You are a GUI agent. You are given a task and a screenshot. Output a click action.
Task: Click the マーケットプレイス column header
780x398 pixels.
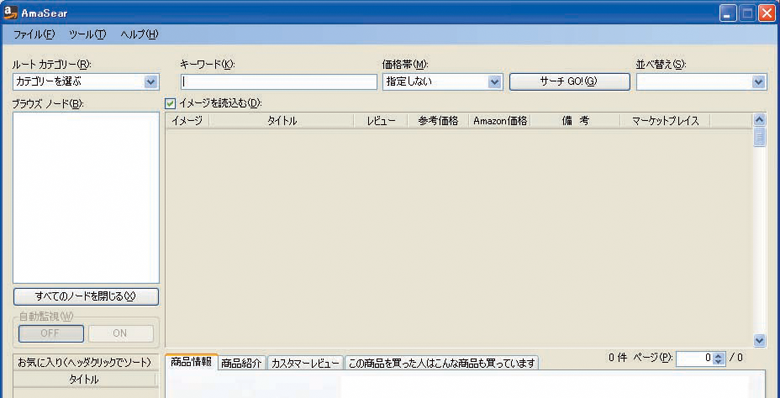tap(665, 120)
